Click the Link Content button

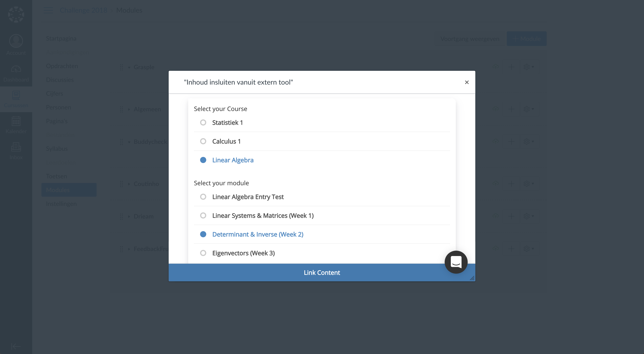322,273
